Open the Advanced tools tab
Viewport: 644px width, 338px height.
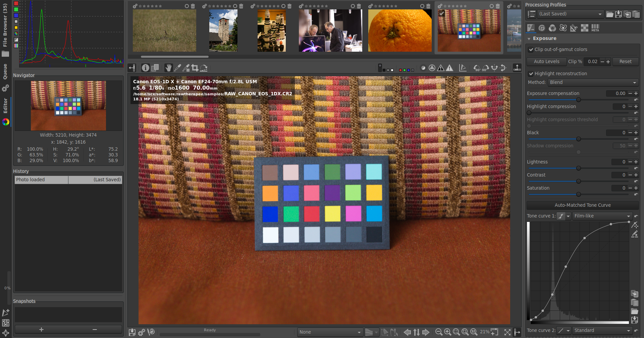(563, 28)
